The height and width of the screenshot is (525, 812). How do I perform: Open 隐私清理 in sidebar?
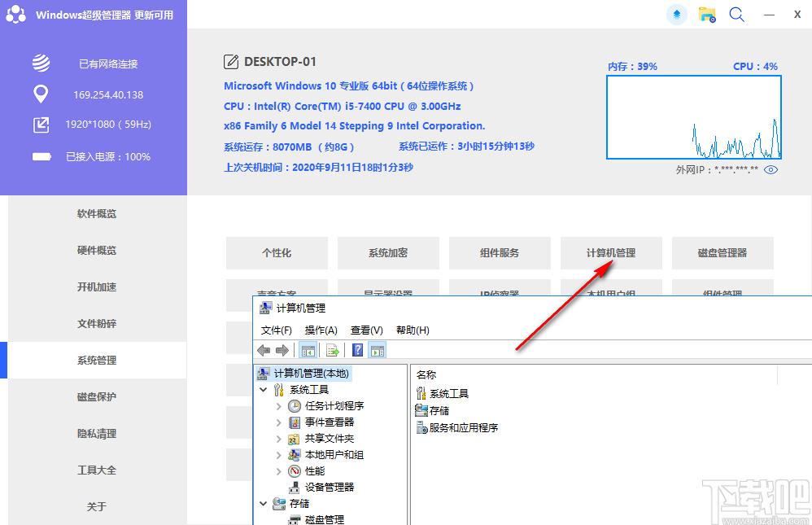pos(97,433)
